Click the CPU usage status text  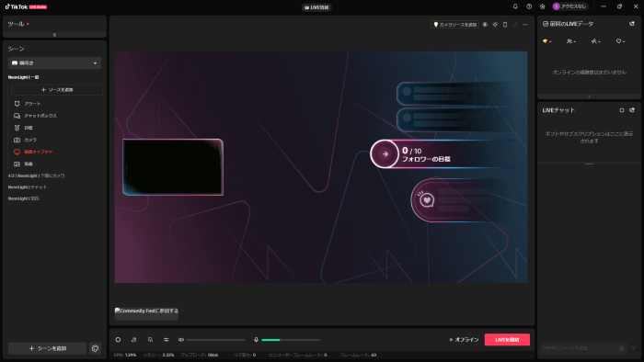click(x=125, y=355)
